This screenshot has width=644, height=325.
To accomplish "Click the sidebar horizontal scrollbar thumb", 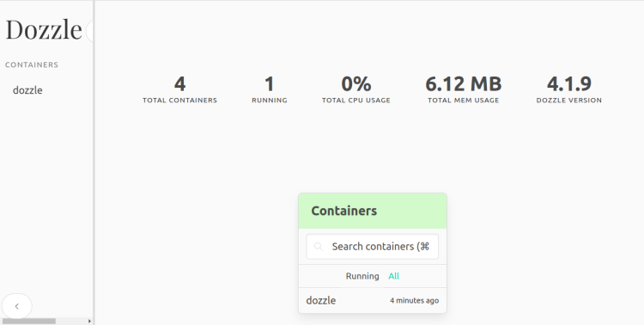I will [x=28, y=322].
